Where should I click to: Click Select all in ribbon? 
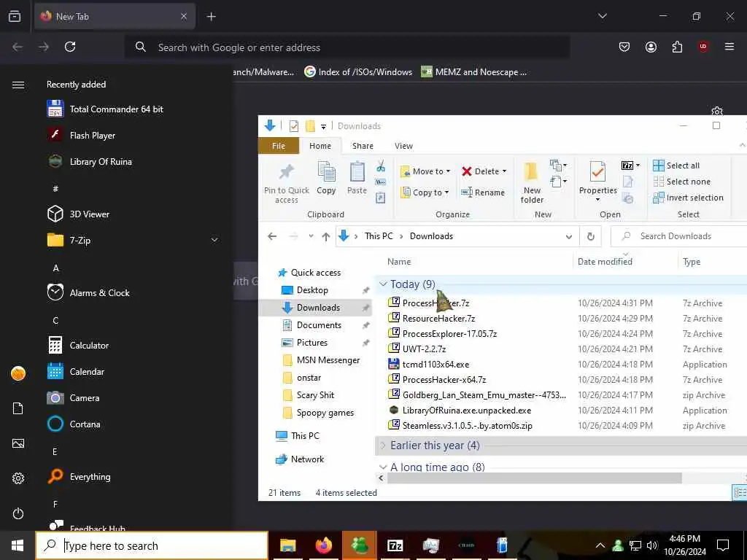coord(676,166)
